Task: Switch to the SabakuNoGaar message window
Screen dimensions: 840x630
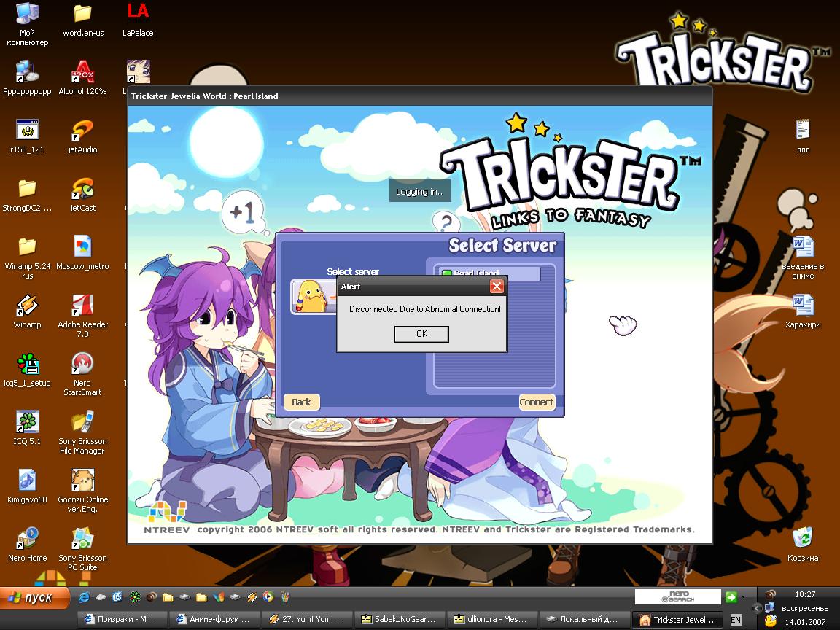Action: 400,619
